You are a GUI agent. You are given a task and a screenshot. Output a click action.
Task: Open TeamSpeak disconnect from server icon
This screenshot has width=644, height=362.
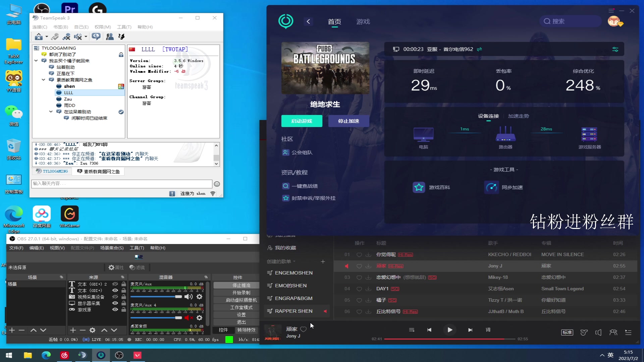[x=39, y=37]
